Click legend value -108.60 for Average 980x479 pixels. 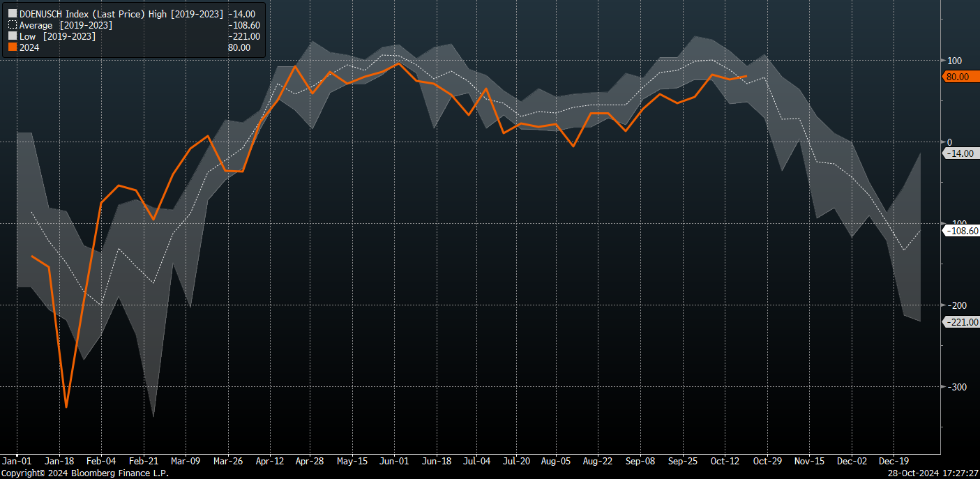pos(244,25)
